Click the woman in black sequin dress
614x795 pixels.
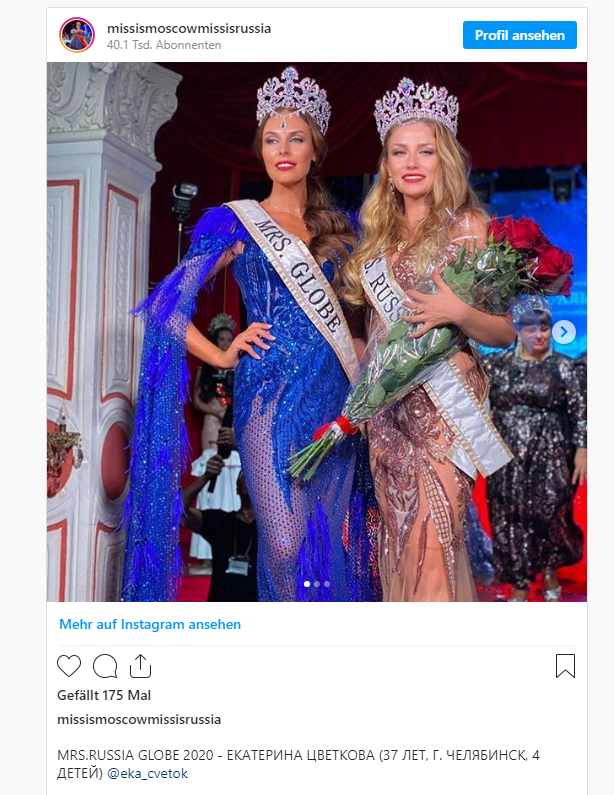[x=537, y=446]
